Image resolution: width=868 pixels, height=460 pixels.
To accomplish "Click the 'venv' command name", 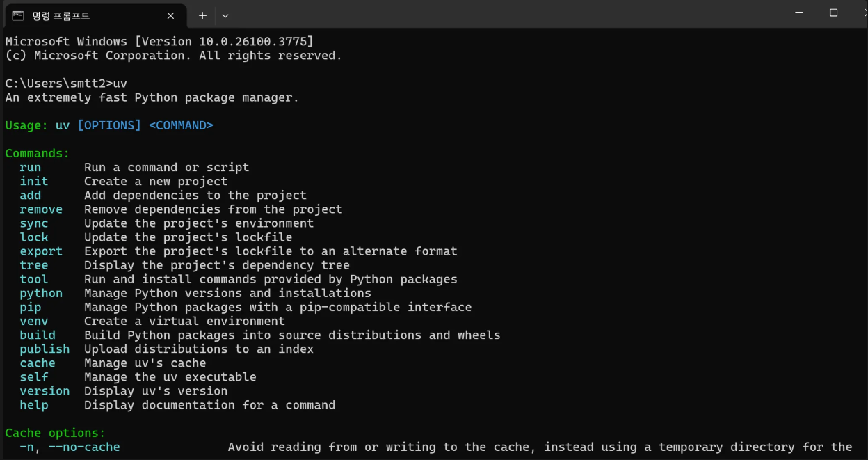I will [34, 321].
